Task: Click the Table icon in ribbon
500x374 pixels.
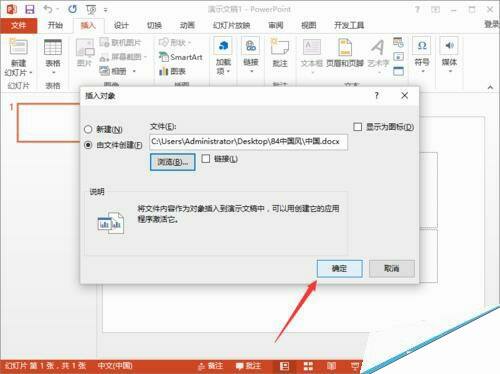Action: pos(53,47)
